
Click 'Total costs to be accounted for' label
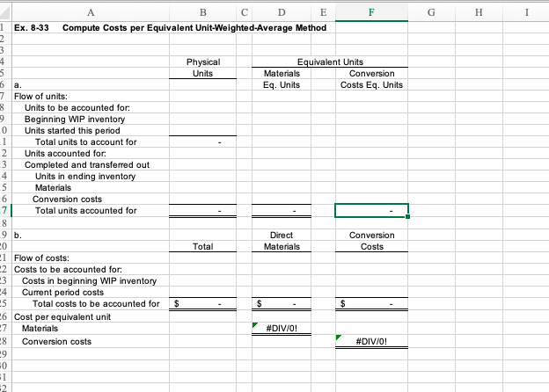96,303
